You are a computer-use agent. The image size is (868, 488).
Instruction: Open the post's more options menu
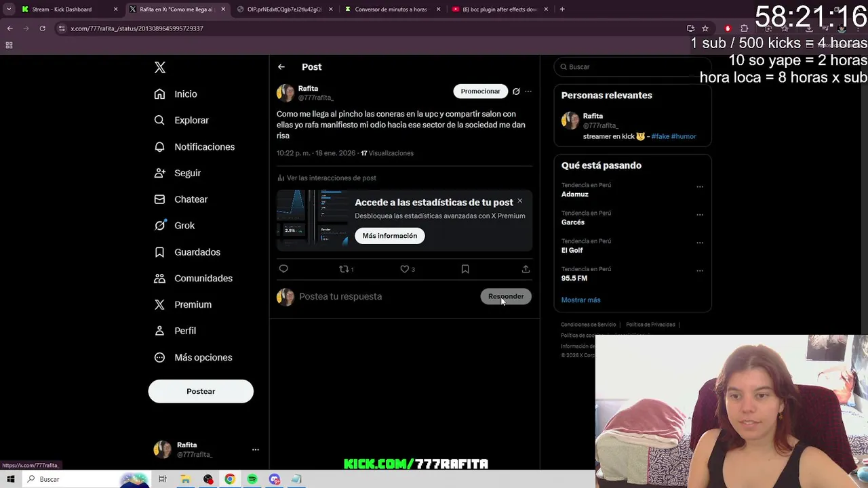click(x=528, y=91)
